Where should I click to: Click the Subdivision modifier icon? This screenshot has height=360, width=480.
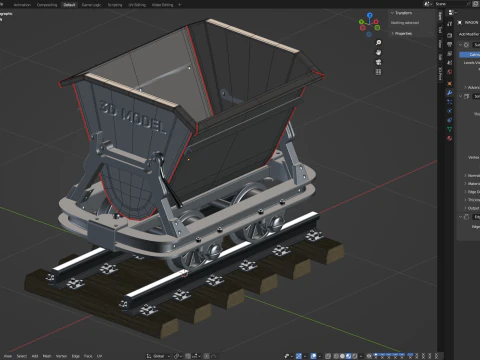(x=466, y=45)
